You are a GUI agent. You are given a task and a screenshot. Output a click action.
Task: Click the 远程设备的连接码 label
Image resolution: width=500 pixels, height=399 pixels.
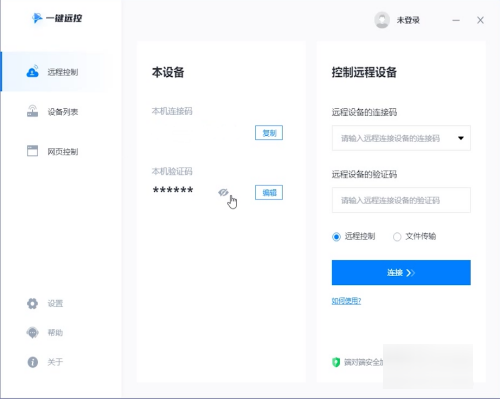coord(364,112)
